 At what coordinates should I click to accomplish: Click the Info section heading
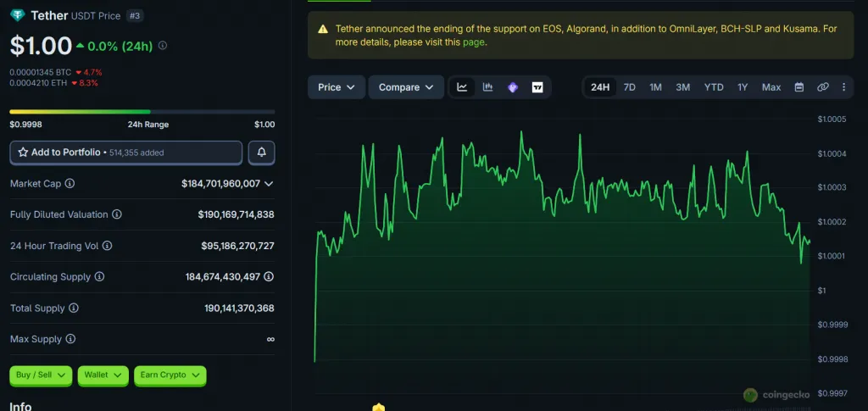pyautogui.click(x=20, y=406)
